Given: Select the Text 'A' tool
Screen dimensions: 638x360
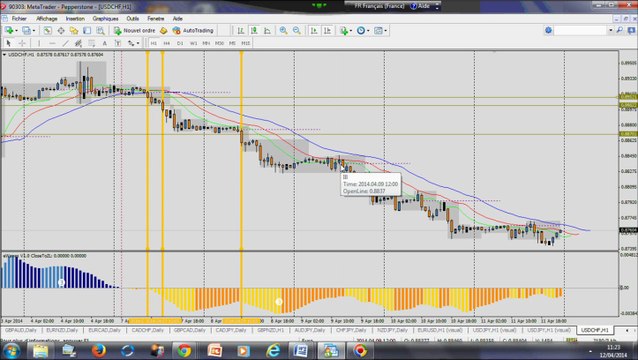Looking at the screenshot, I should 105,43.
